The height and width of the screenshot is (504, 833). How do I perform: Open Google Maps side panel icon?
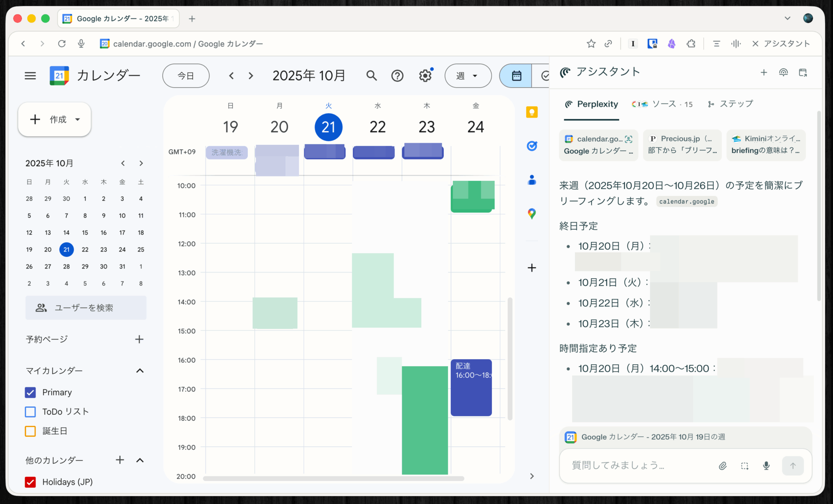pyautogui.click(x=531, y=213)
